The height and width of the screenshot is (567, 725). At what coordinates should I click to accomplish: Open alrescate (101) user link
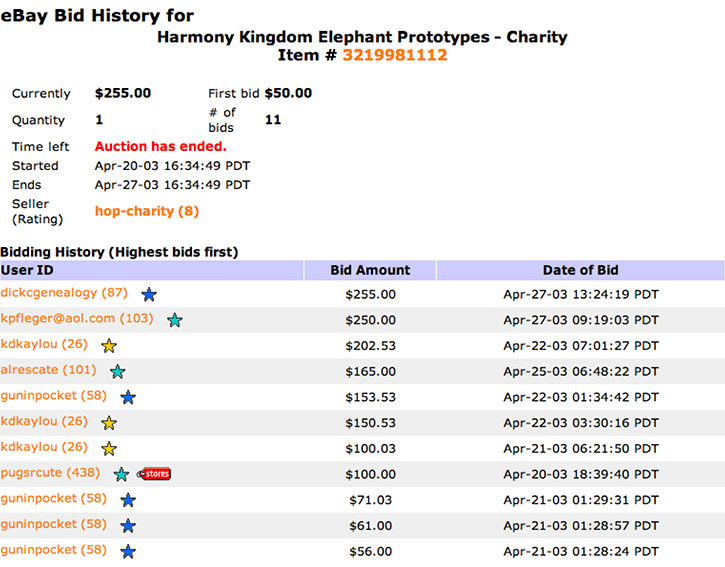[x=49, y=370]
